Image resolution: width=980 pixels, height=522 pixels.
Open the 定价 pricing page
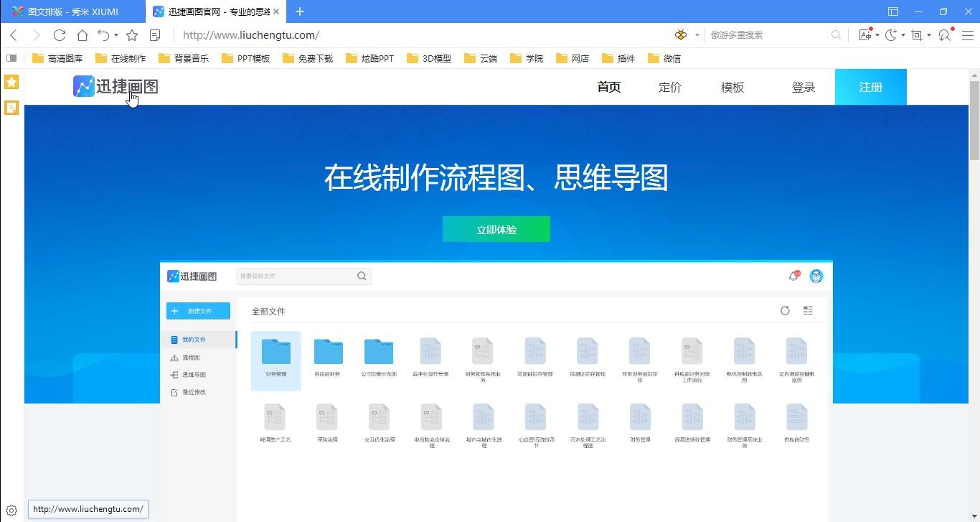(669, 88)
